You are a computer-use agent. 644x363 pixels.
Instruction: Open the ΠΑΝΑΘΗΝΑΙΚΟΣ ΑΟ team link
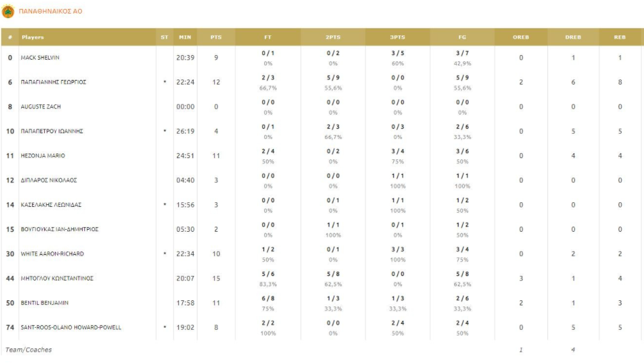[x=51, y=12]
